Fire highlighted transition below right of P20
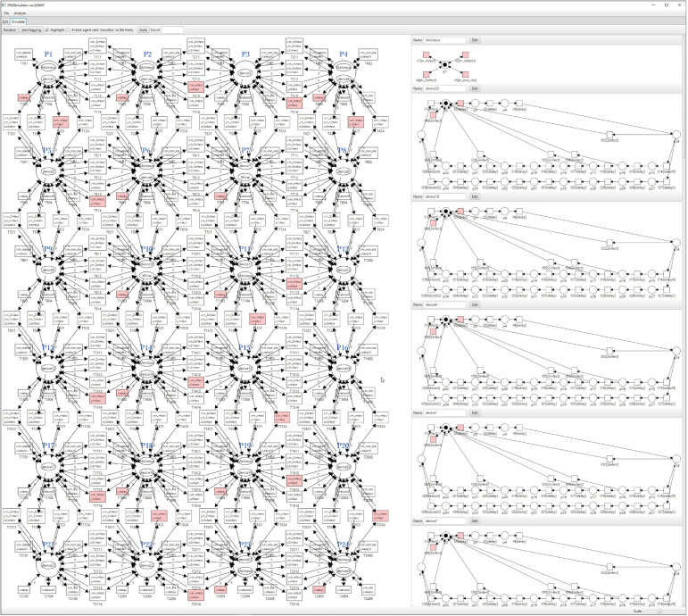 pyautogui.click(x=380, y=515)
